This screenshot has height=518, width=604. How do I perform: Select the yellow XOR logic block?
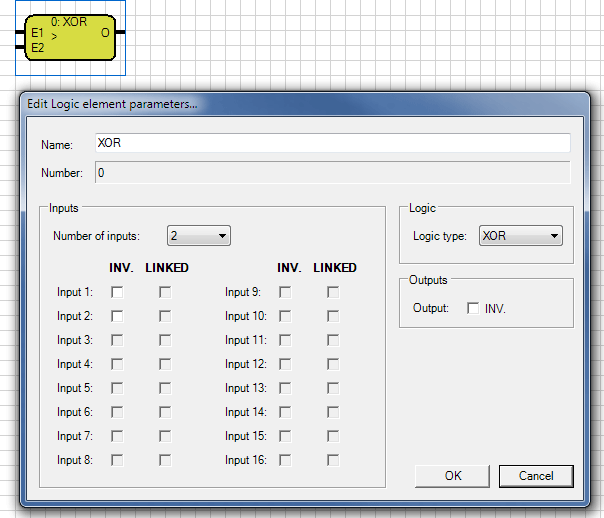coord(70,37)
